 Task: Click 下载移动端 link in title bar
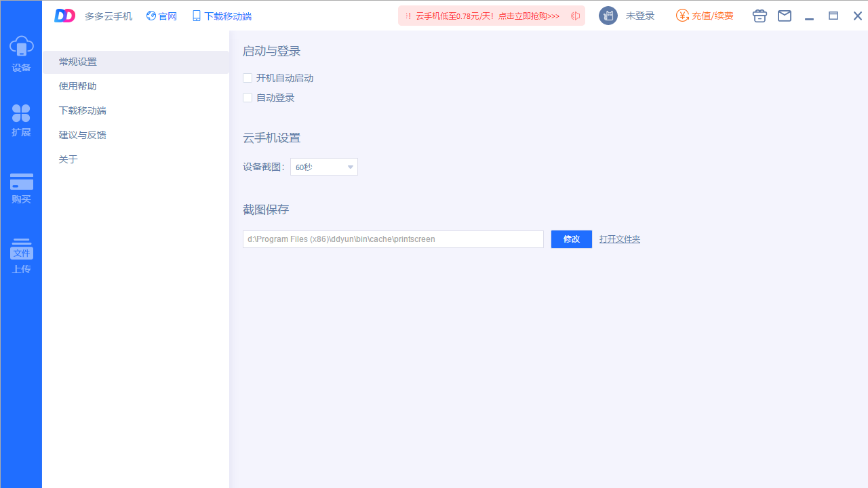coord(222,16)
